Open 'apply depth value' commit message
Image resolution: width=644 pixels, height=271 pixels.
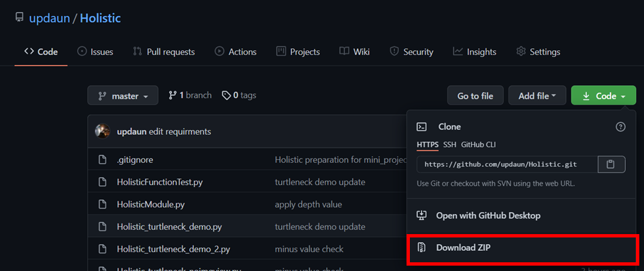[x=308, y=204]
